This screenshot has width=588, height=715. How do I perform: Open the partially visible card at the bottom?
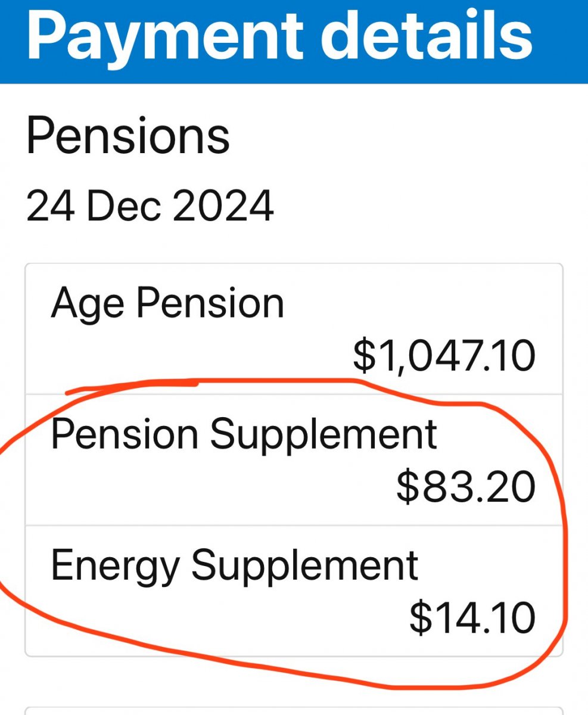pyautogui.click(x=294, y=710)
